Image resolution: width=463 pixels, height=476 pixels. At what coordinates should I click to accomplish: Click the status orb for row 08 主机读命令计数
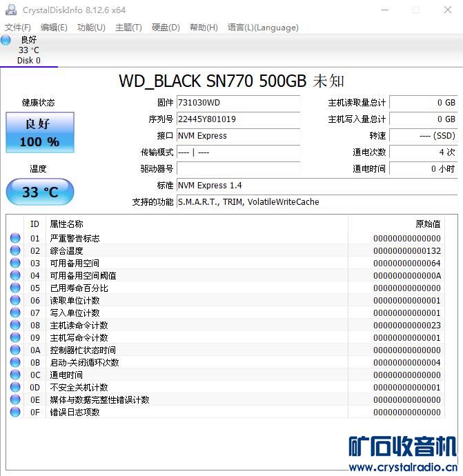(15, 325)
